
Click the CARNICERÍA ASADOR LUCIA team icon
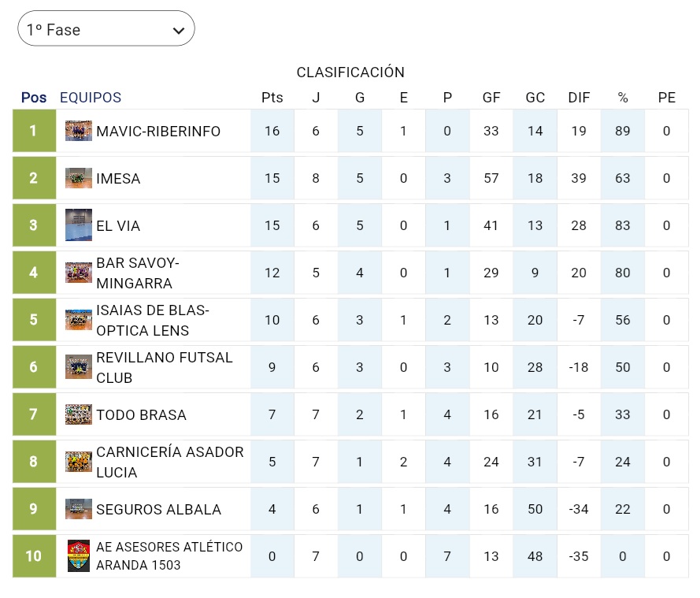(79, 462)
